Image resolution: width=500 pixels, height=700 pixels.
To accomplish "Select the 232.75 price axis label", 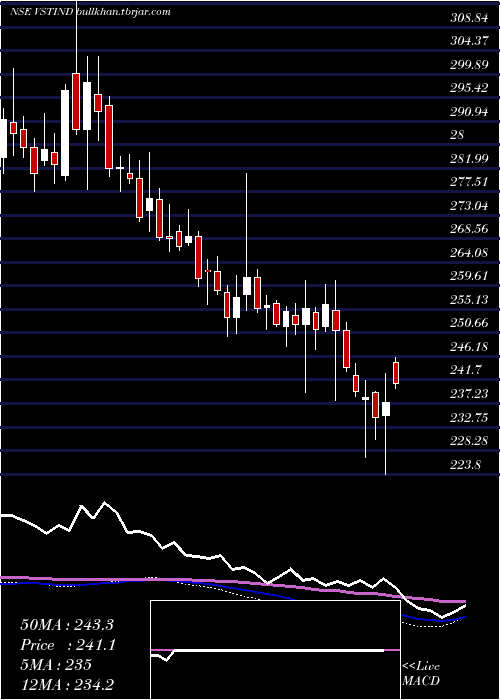I will click(x=469, y=417).
